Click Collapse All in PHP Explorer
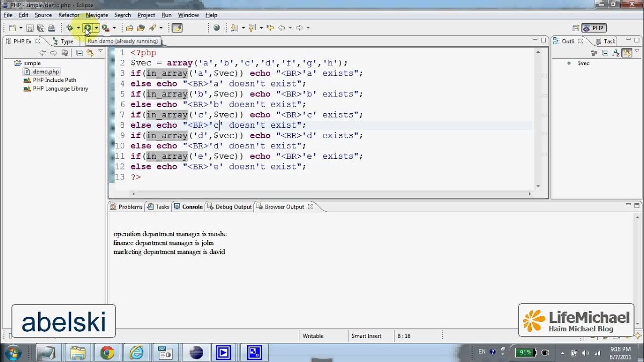This screenshot has height=362, width=644. (79, 53)
